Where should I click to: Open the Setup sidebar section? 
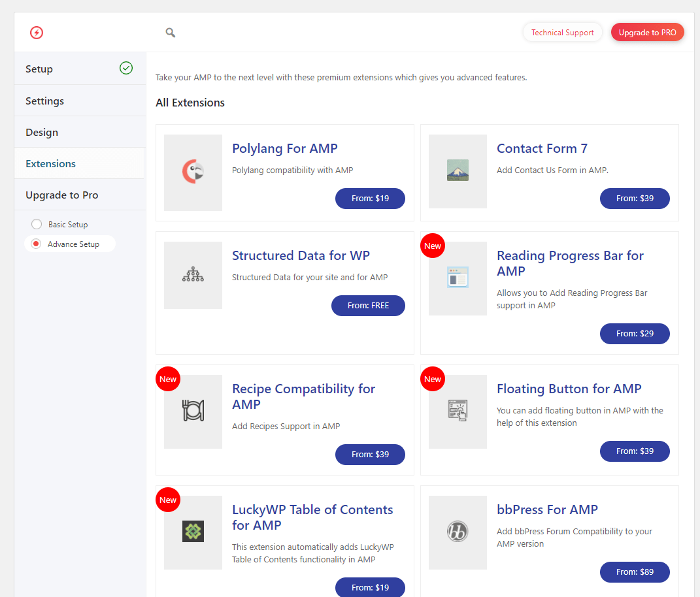[80, 69]
